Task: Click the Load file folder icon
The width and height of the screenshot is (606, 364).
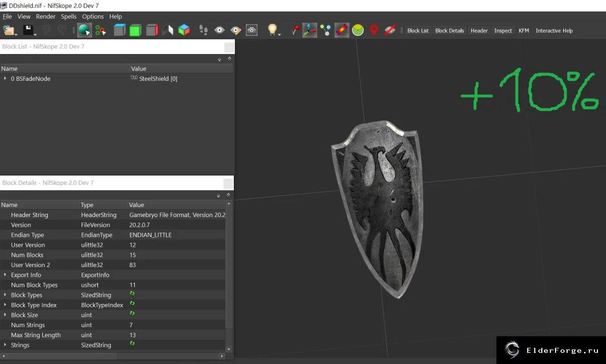Action: [9, 30]
